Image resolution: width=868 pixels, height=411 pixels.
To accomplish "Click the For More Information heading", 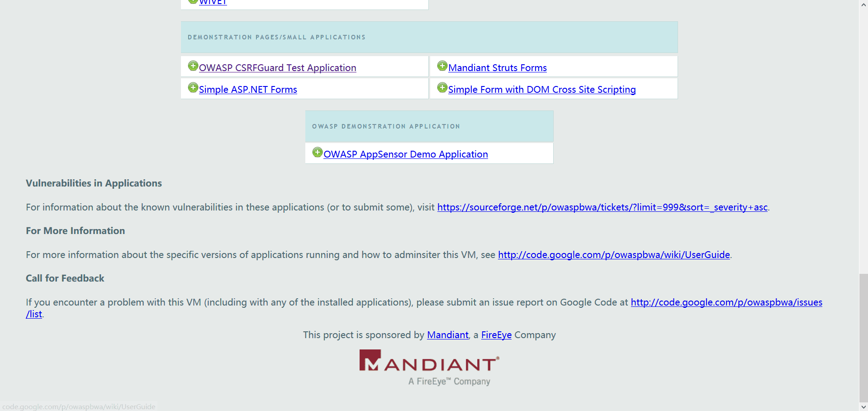I will (x=75, y=231).
